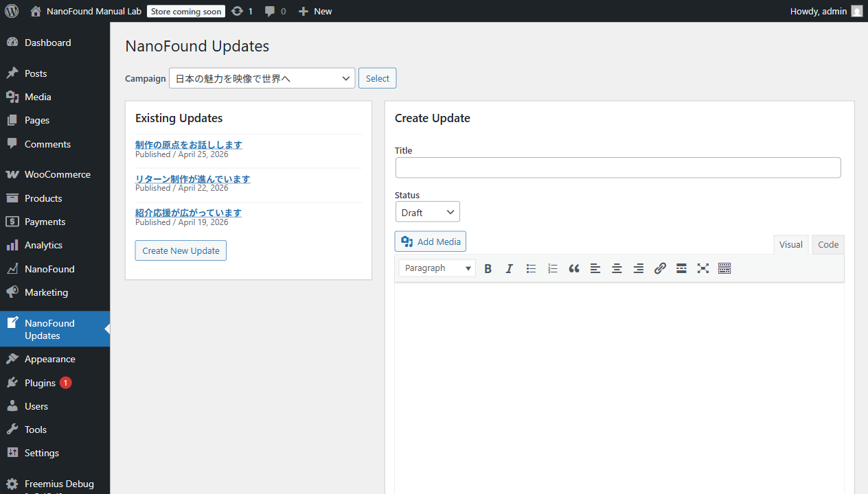Open Pages in the sidebar
This screenshot has height=494, width=868.
pos(55,120)
